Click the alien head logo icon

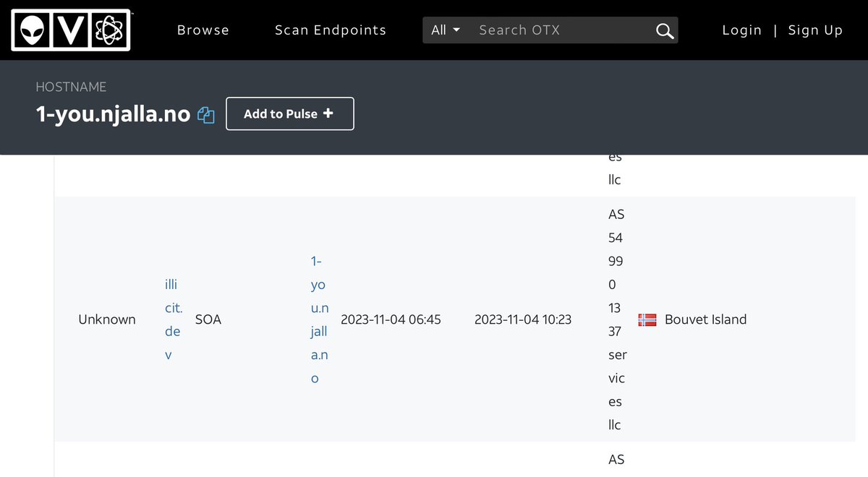pyautogui.click(x=32, y=30)
